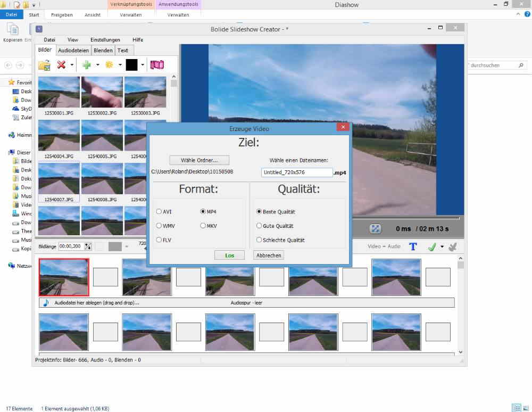Click the red X delete icon
This screenshot has height=412, width=532.
pyautogui.click(x=62, y=65)
